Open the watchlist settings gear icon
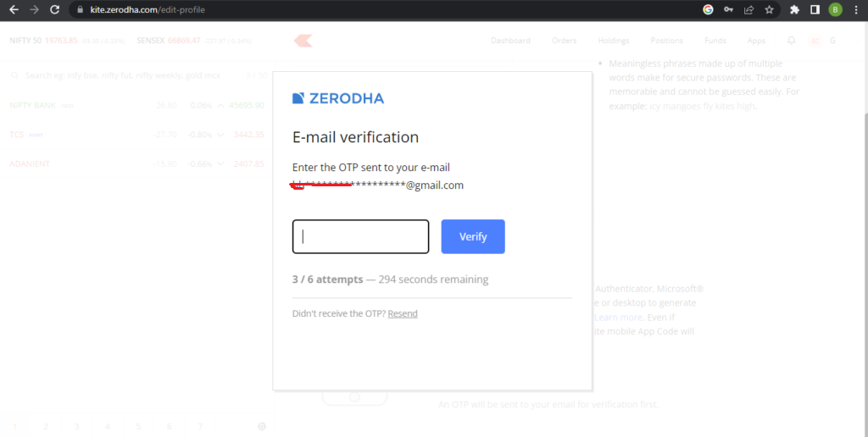The width and height of the screenshot is (868, 437). [x=262, y=427]
